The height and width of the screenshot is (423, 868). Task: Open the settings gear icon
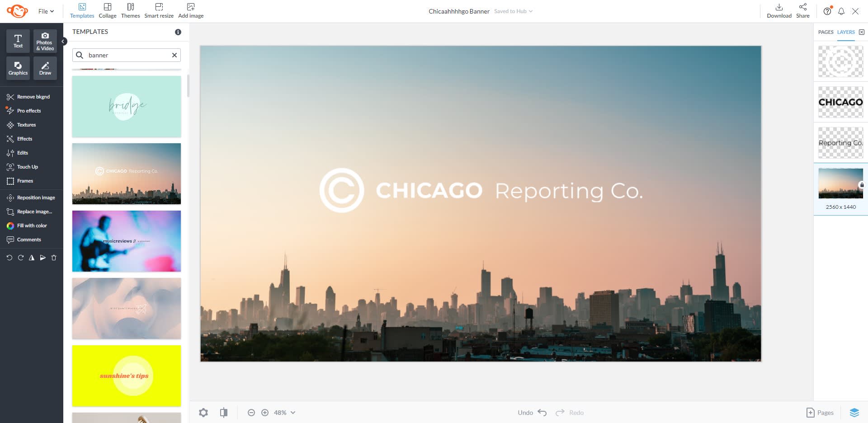coord(203,413)
